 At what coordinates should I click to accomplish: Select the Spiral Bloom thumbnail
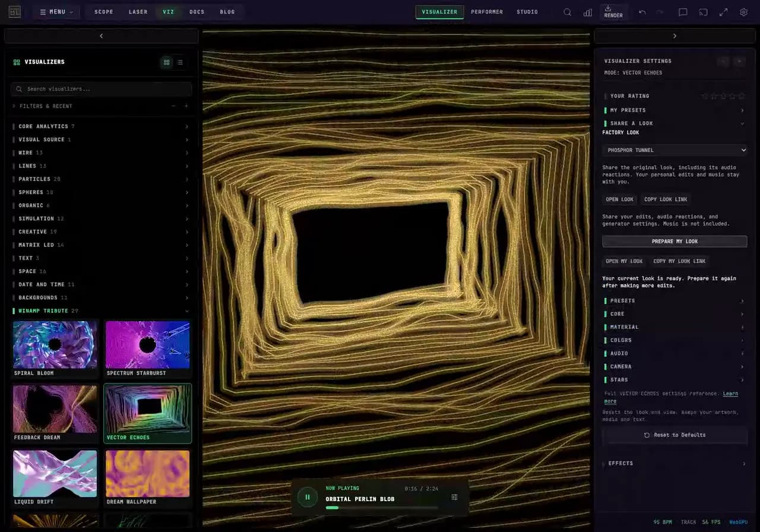[x=55, y=349]
